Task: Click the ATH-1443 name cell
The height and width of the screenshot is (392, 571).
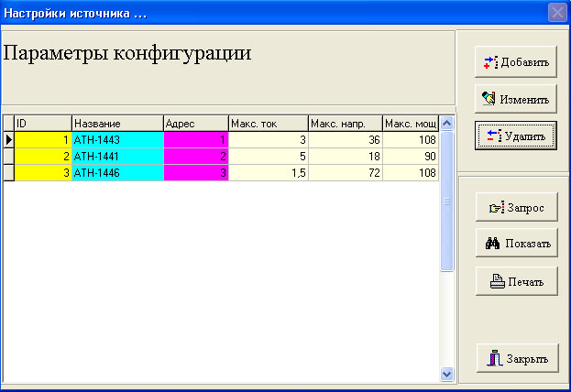Action: tap(117, 140)
